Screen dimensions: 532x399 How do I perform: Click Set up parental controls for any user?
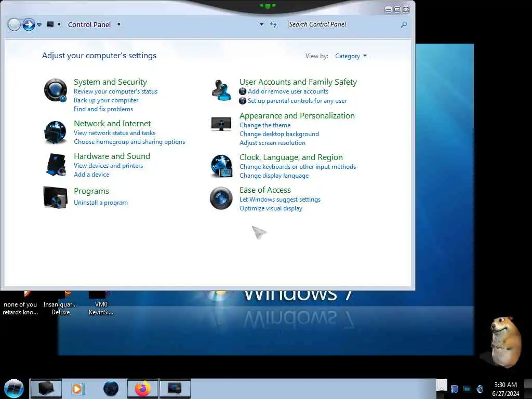297,101
